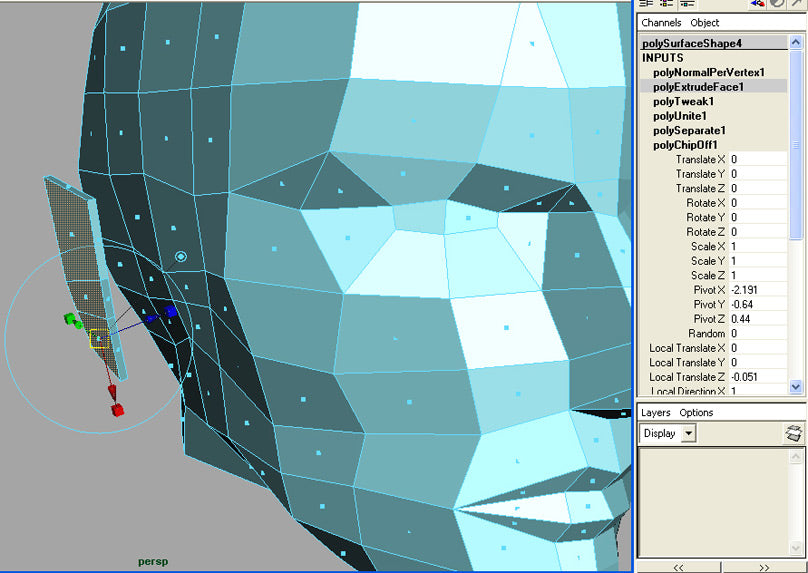Click the red manipulator cube handle
808x573 pixels.
click(x=117, y=410)
